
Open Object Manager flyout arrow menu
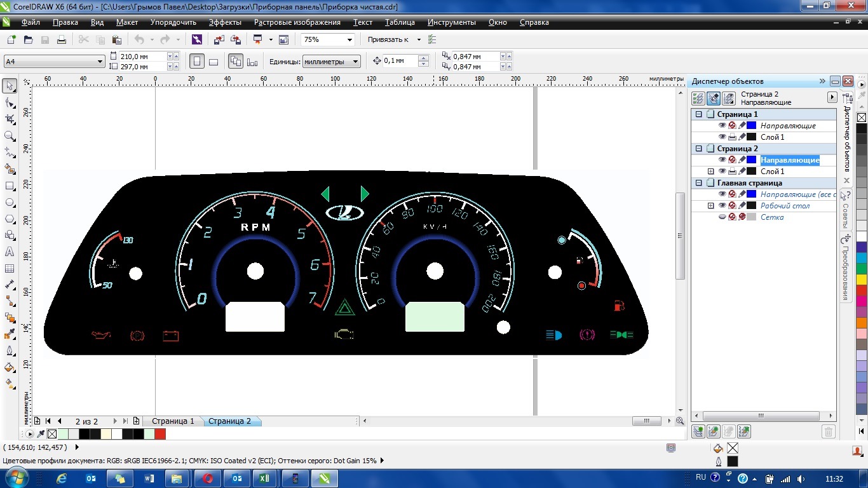[x=832, y=97]
